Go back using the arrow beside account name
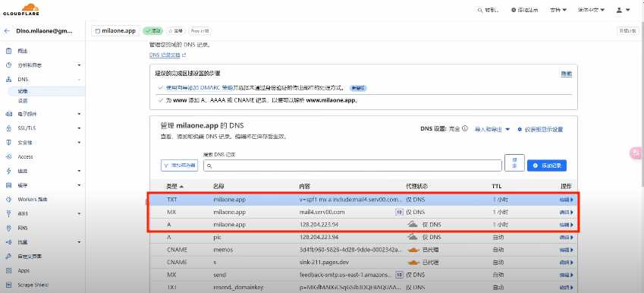This screenshot has height=293, width=644. point(7,31)
